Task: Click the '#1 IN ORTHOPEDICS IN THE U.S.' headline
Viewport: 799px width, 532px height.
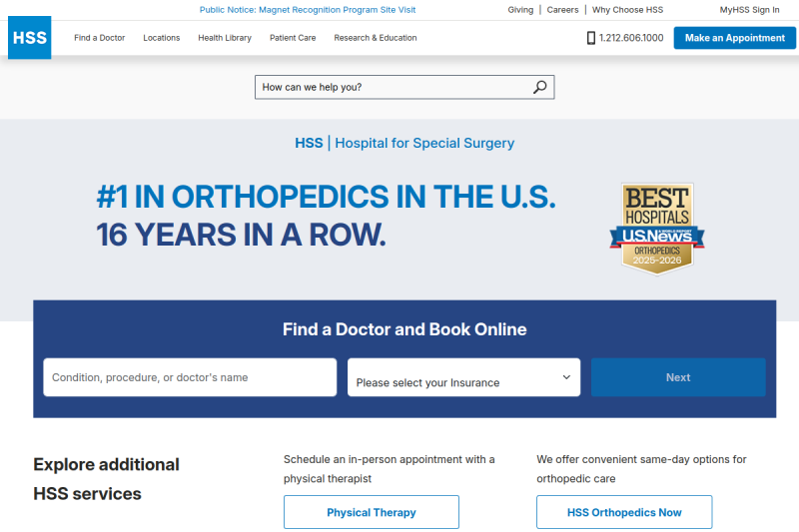Action: (x=327, y=197)
